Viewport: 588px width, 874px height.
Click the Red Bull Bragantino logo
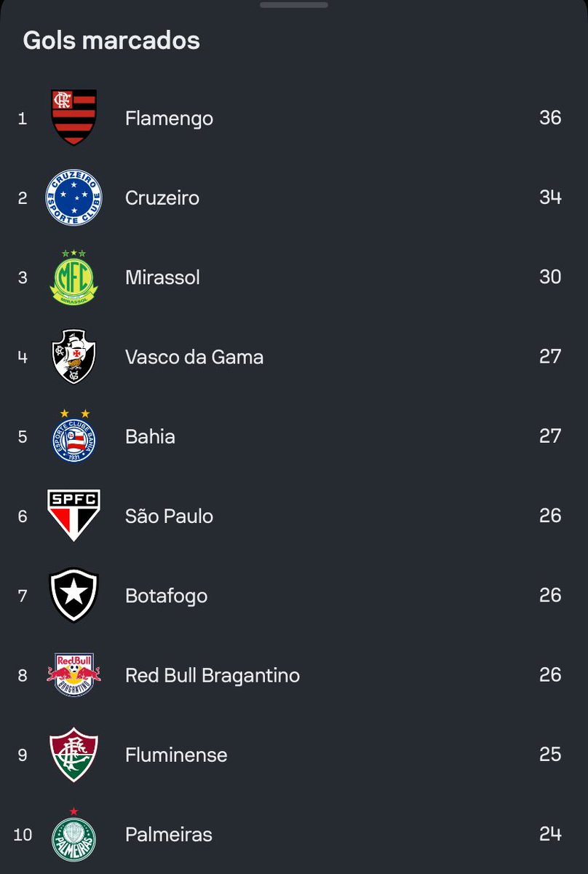[73, 675]
